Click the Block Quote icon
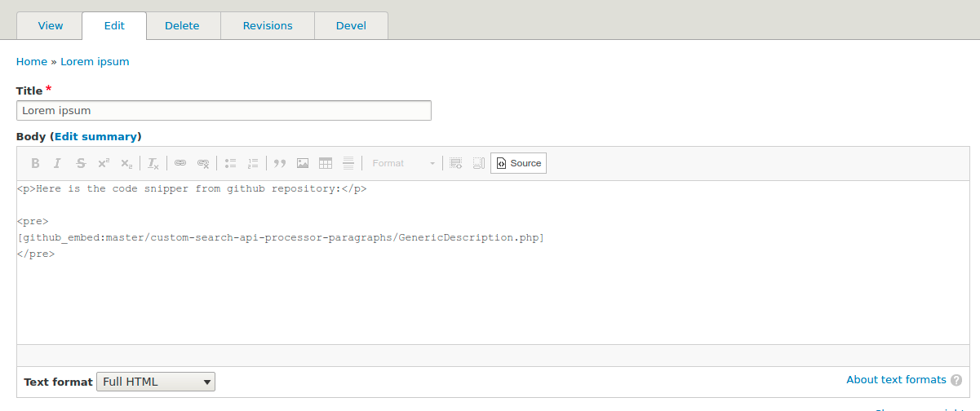The image size is (980, 411). click(x=280, y=163)
